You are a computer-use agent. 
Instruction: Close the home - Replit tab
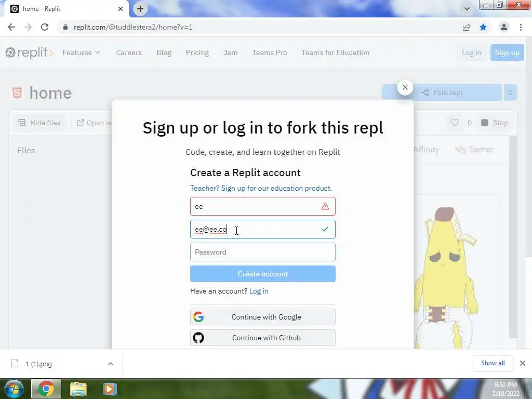(x=121, y=9)
